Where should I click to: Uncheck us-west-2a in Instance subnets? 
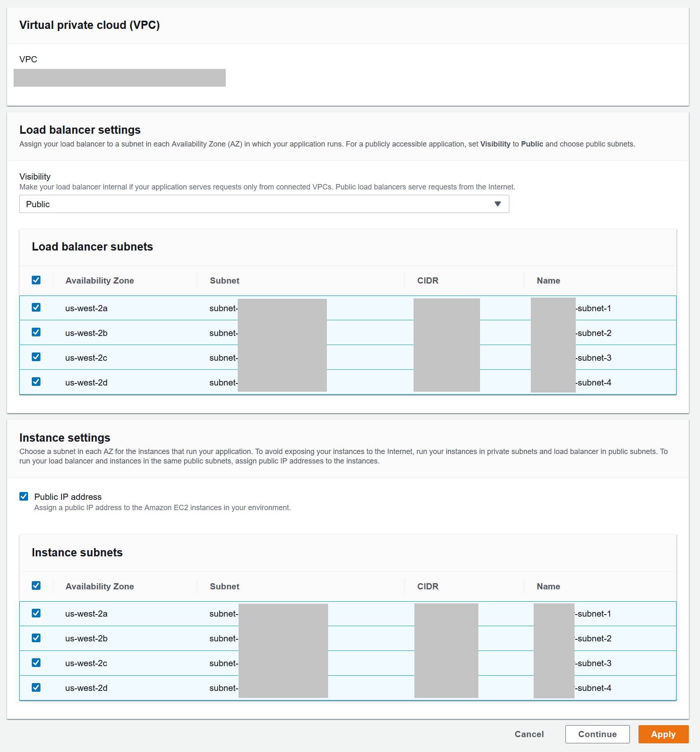(x=36, y=613)
